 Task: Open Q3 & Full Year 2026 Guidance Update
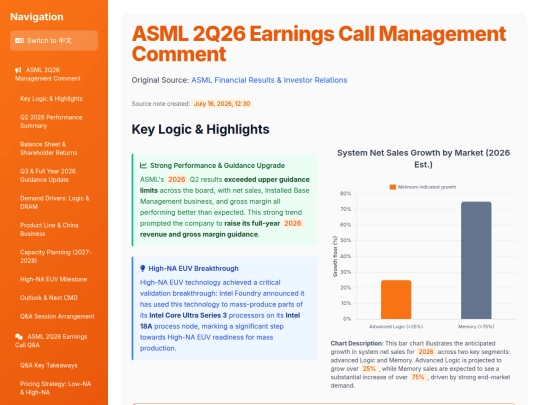coord(48,175)
